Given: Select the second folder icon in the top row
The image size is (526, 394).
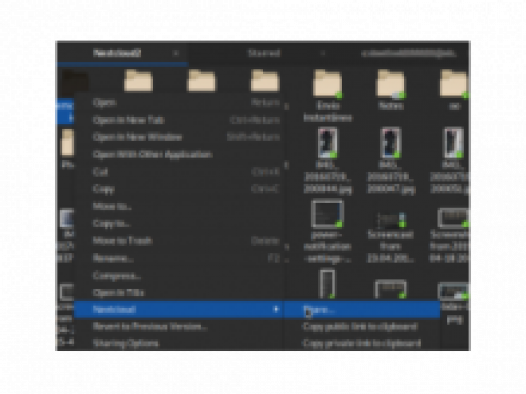Looking at the screenshot, I should pyautogui.click(x=201, y=81).
